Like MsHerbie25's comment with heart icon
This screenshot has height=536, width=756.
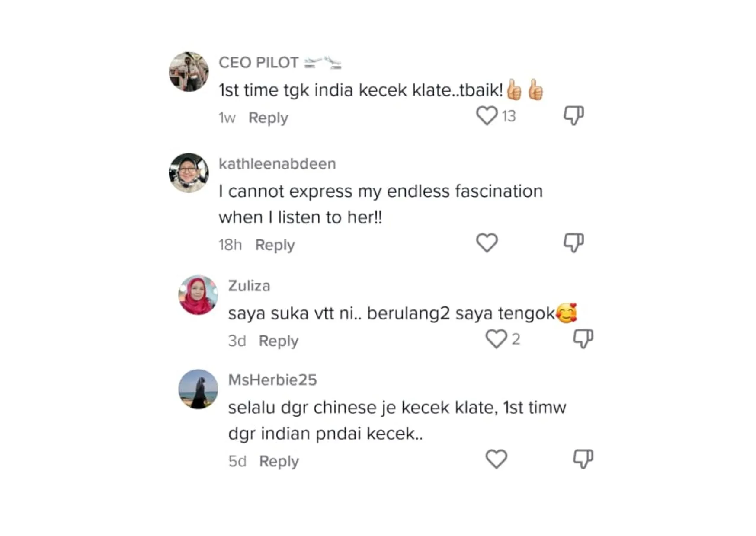496,459
